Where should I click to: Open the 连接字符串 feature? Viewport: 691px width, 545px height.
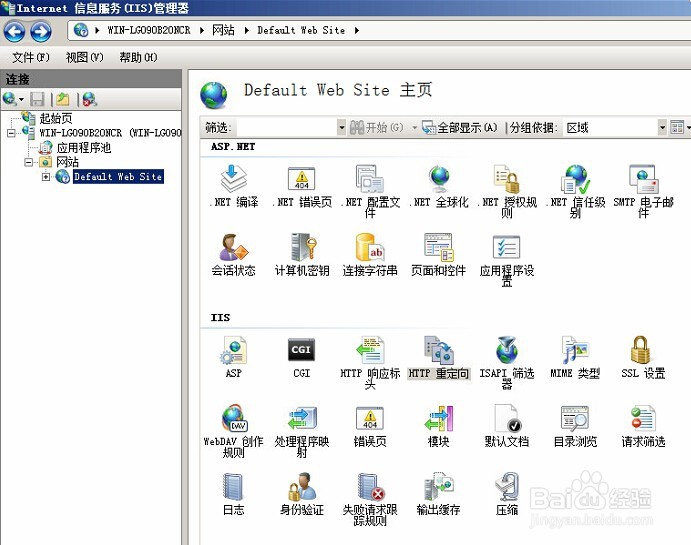tap(370, 255)
